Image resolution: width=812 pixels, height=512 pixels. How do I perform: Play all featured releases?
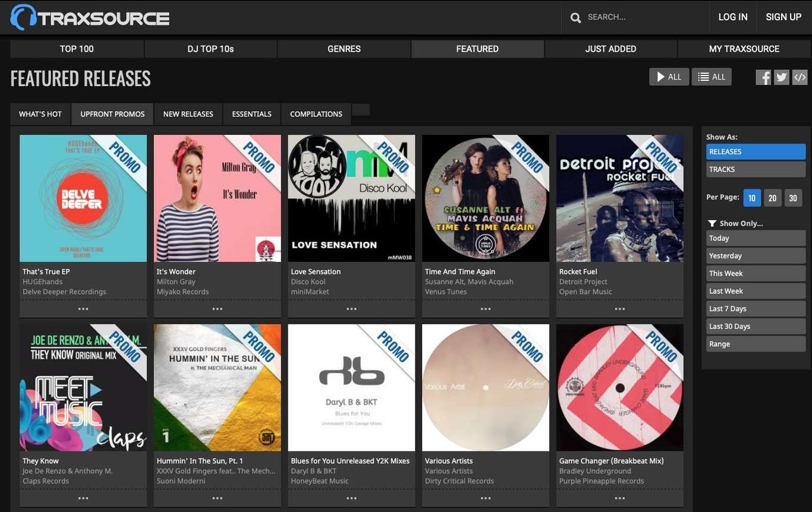coord(669,77)
